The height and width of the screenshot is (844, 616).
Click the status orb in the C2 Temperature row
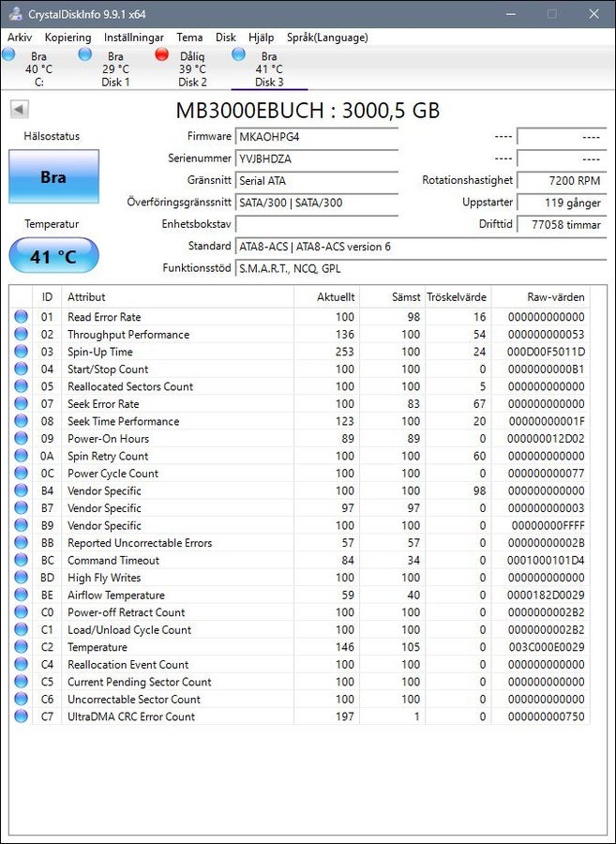[21, 647]
